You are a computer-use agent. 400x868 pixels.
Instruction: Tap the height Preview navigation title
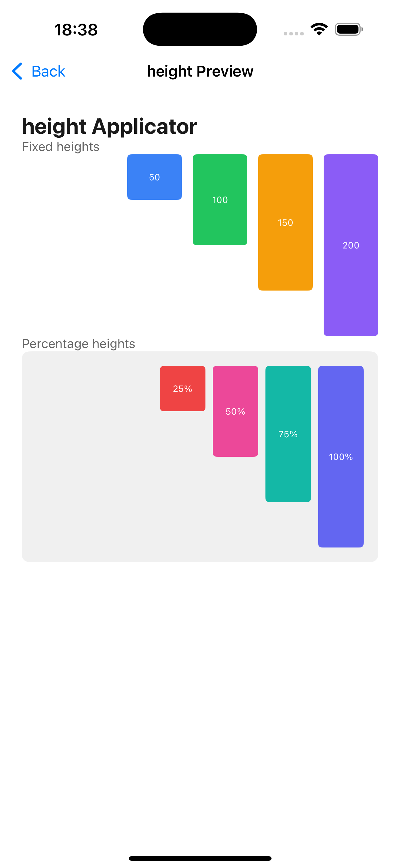pyautogui.click(x=200, y=71)
